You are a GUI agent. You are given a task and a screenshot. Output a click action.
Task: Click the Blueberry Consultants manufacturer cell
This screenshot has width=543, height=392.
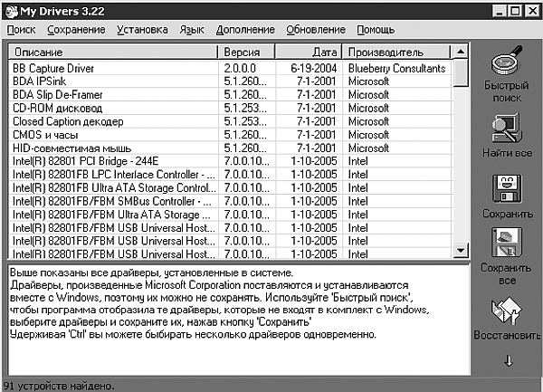(397, 68)
